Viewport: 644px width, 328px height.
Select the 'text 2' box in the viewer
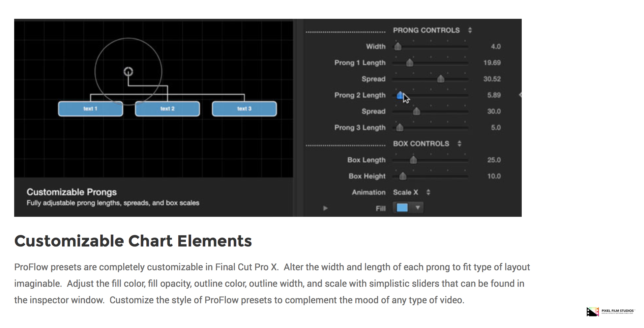point(167,109)
